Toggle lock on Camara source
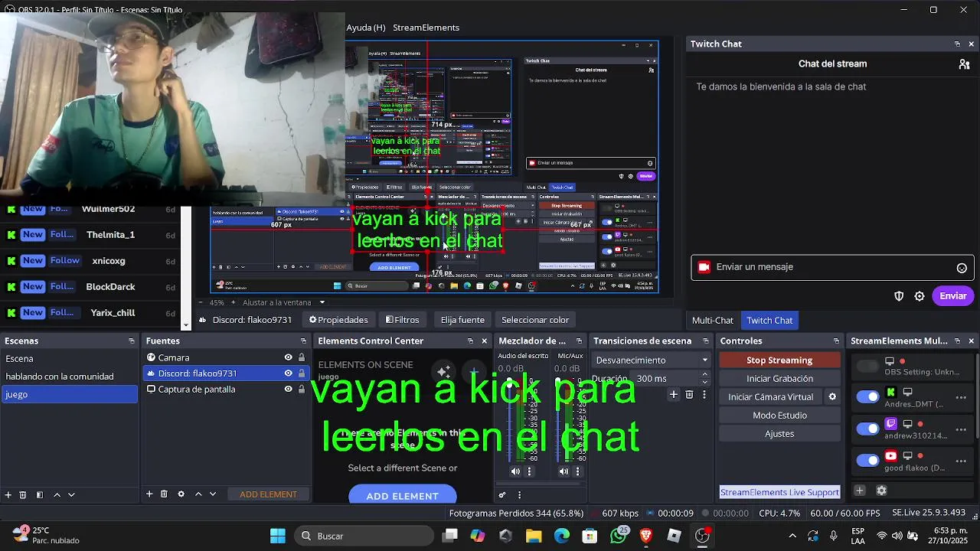Image resolution: width=980 pixels, height=551 pixels. [x=302, y=357]
